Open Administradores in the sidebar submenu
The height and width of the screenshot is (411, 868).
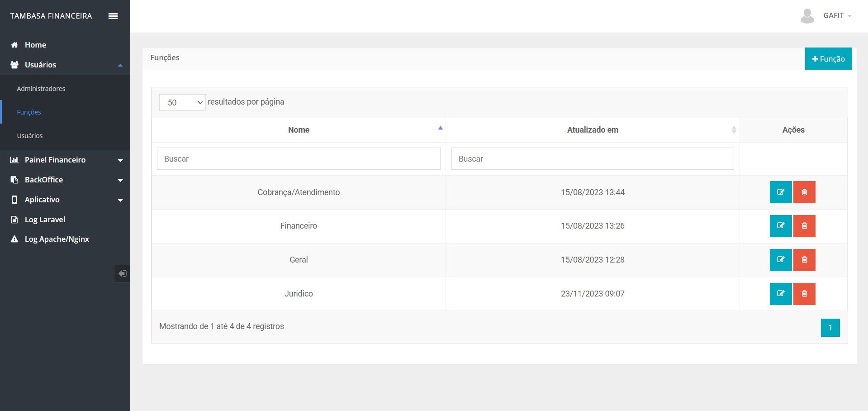(x=41, y=89)
